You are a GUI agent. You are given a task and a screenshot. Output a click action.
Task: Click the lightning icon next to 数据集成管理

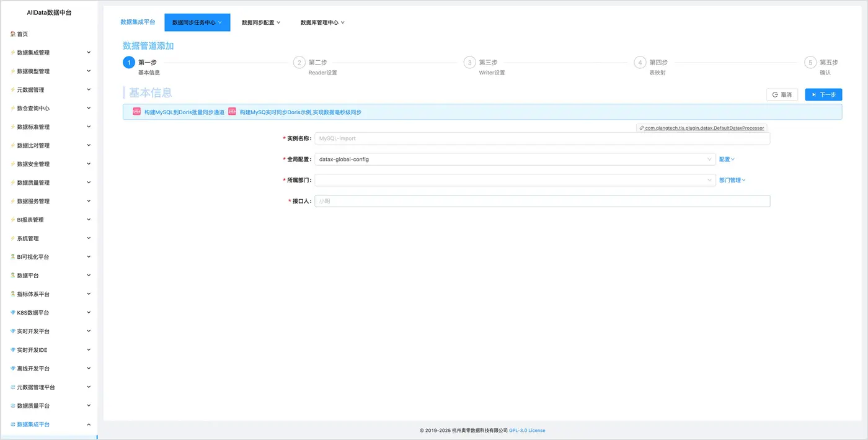pyautogui.click(x=13, y=53)
